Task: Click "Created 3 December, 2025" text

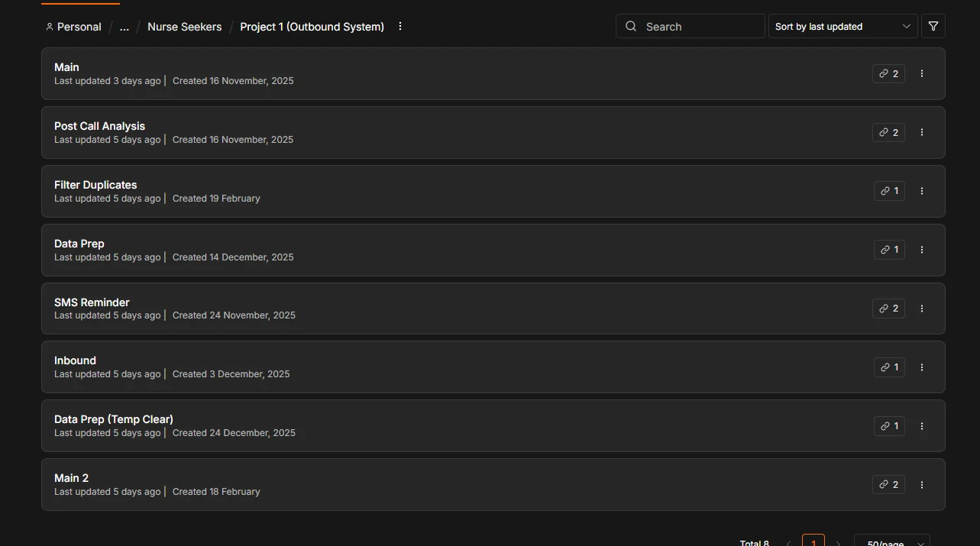Action: [231, 374]
